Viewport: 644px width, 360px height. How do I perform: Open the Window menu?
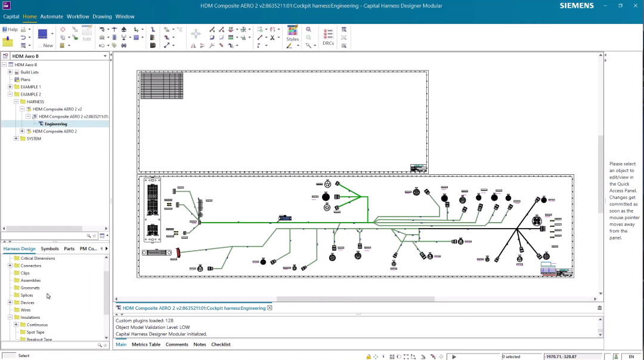point(125,17)
